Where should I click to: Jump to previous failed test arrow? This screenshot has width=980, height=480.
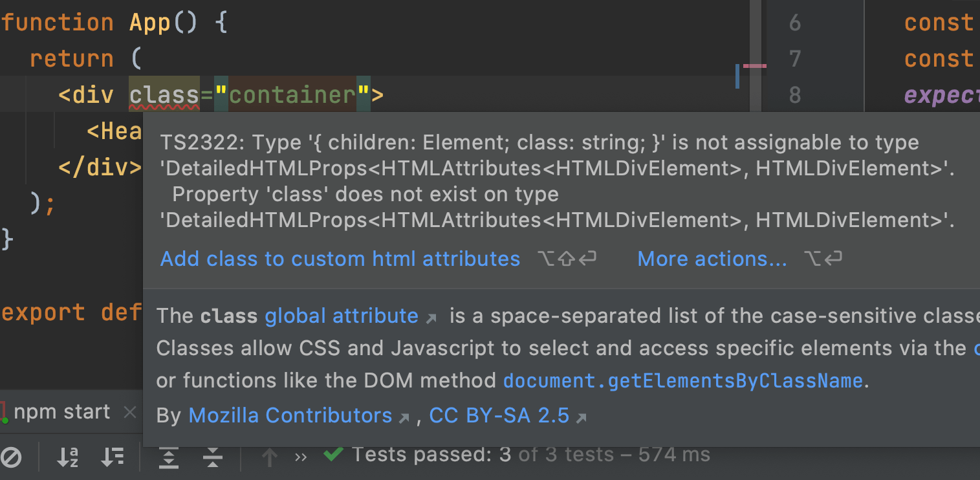(269, 457)
